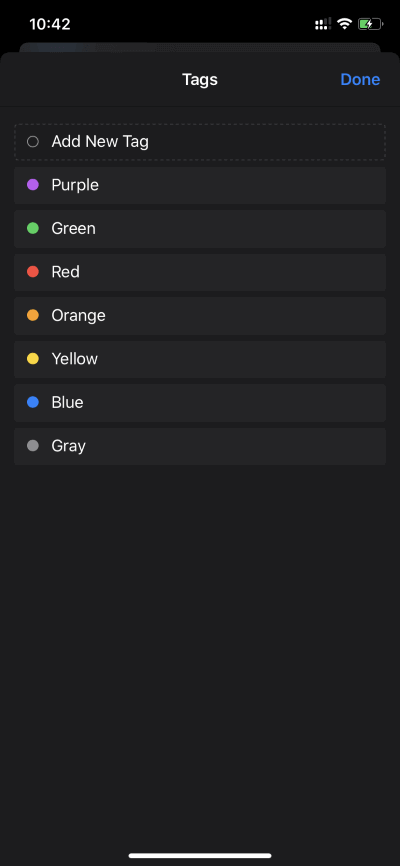Select the Green tag row
Viewport: 400px width, 866px height.
click(x=200, y=229)
